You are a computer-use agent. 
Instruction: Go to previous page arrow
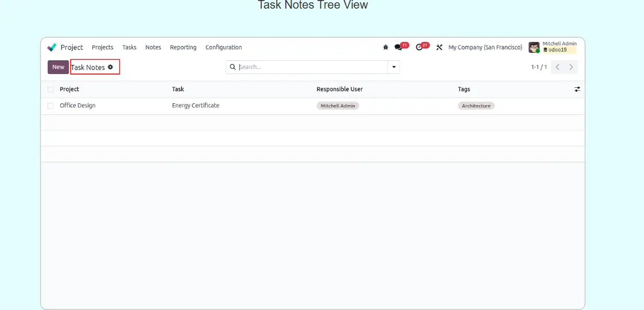(557, 67)
